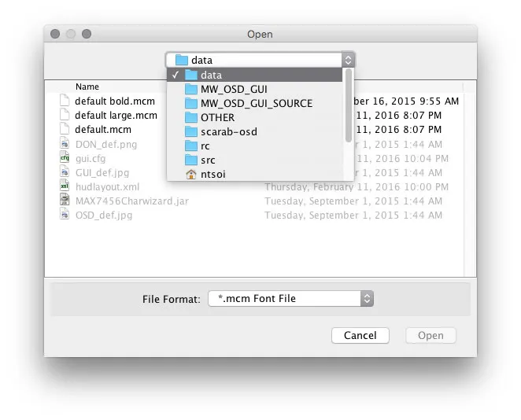Choose MW_OSD_GUI_SOURCE from path list
The height and width of the screenshot is (420, 521).
[256, 103]
